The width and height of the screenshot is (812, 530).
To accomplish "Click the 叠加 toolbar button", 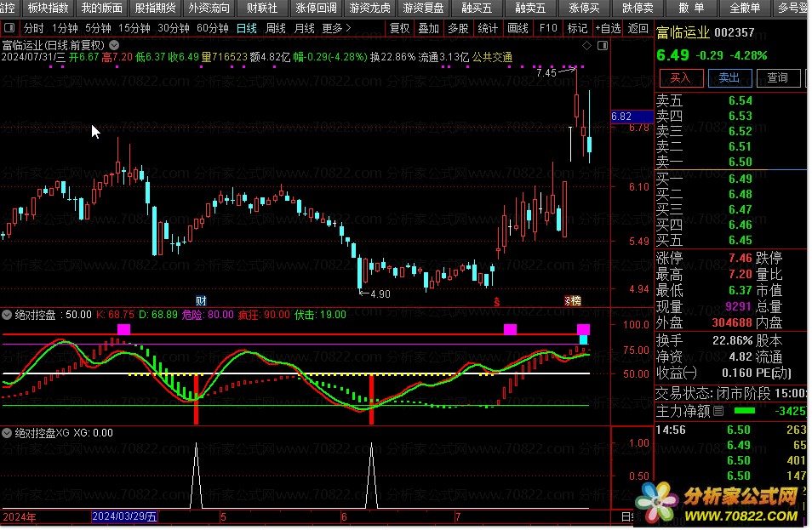I will point(429,28).
